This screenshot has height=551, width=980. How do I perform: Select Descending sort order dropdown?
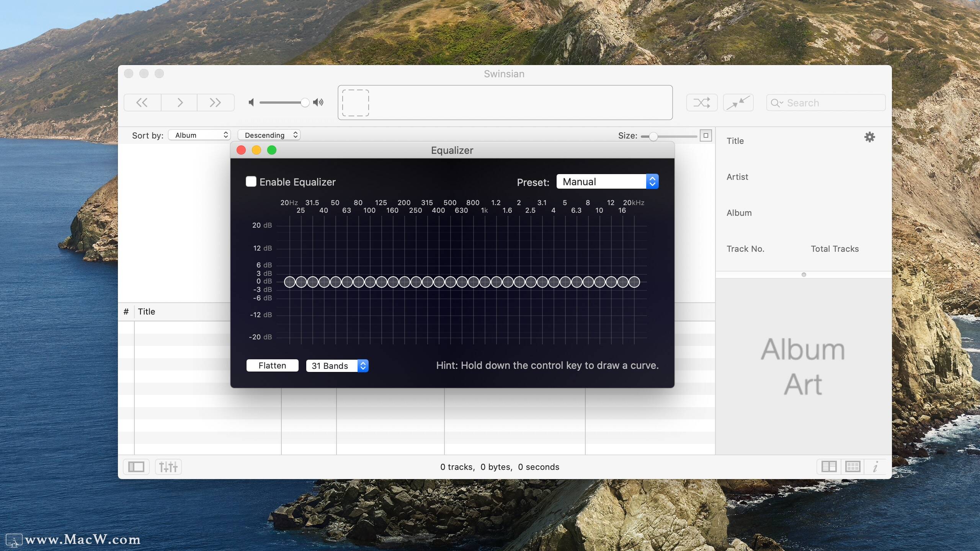(x=269, y=135)
